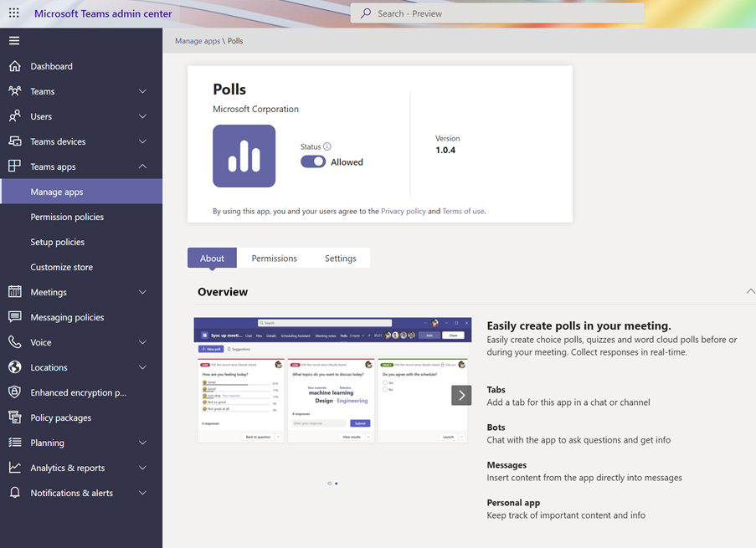Click the Meetings calendar icon
The width and height of the screenshot is (756, 548).
click(x=15, y=292)
